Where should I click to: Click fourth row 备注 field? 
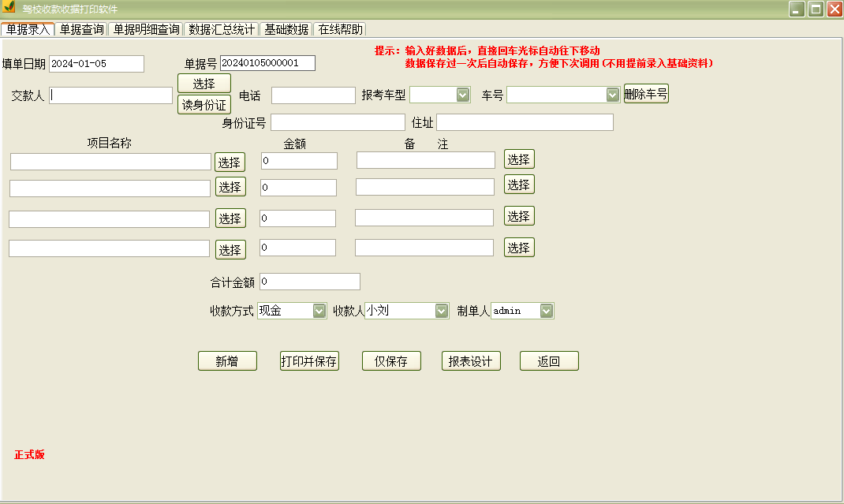point(424,248)
